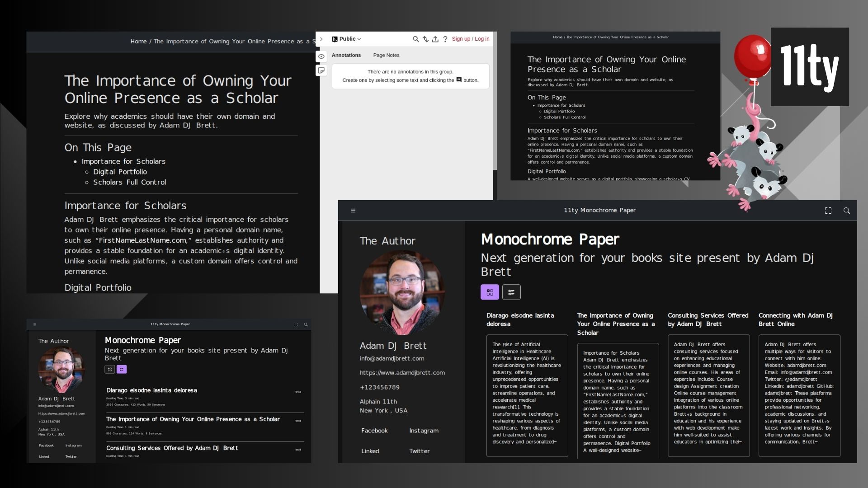868x488 pixels.
Task: Click Sign up link
Action: [x=461, y=39]
